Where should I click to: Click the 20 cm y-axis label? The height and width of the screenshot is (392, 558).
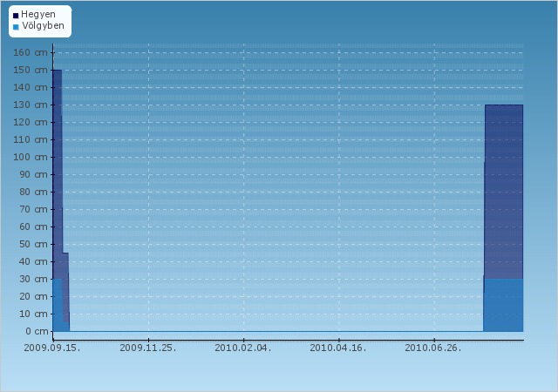click(33, 297)
